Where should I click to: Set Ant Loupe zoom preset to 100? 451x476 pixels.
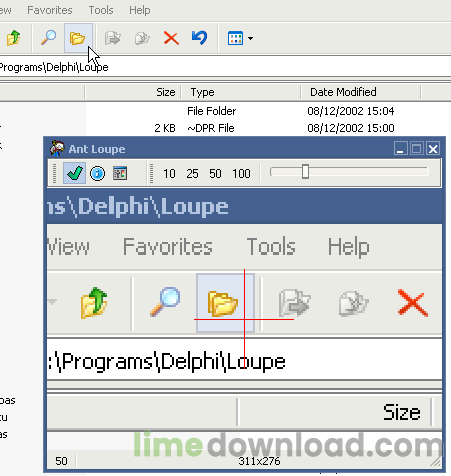click(x=241, y=174)
